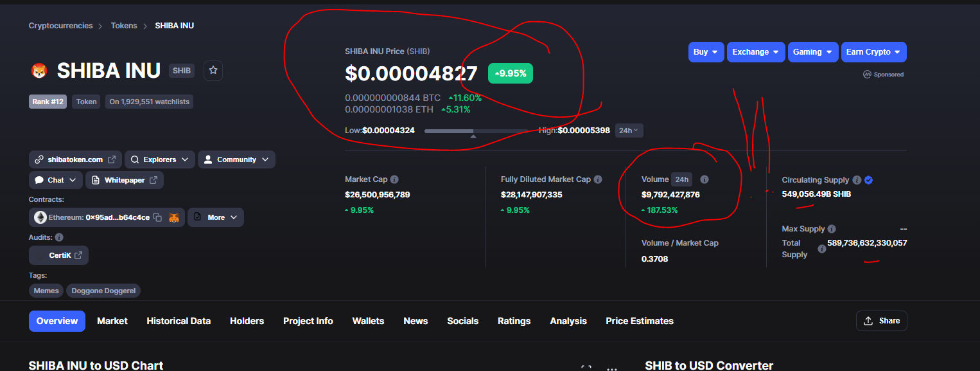Open the Buy dropdown
This screenshot has height=371, width=980.
tap(706, 52)
